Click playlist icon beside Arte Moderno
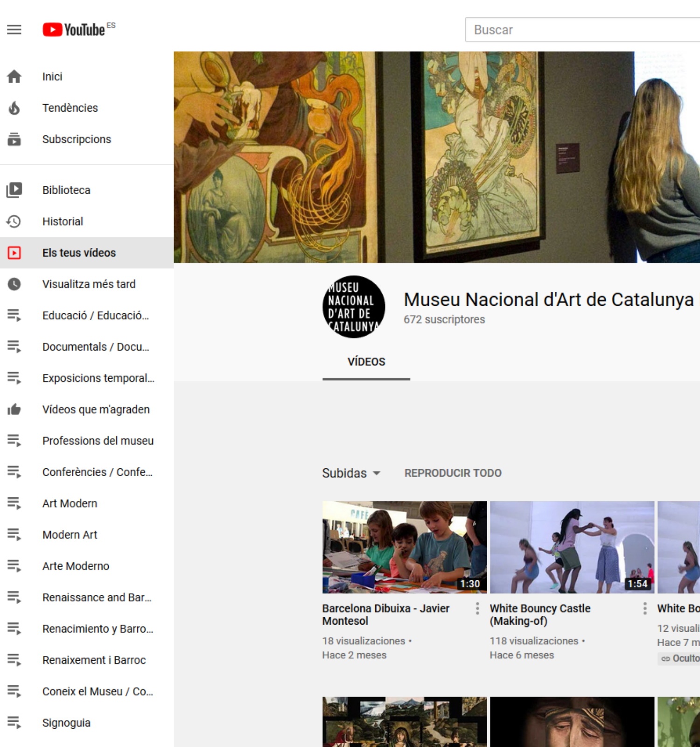The image size is (700, 747). tap(14, 566)
